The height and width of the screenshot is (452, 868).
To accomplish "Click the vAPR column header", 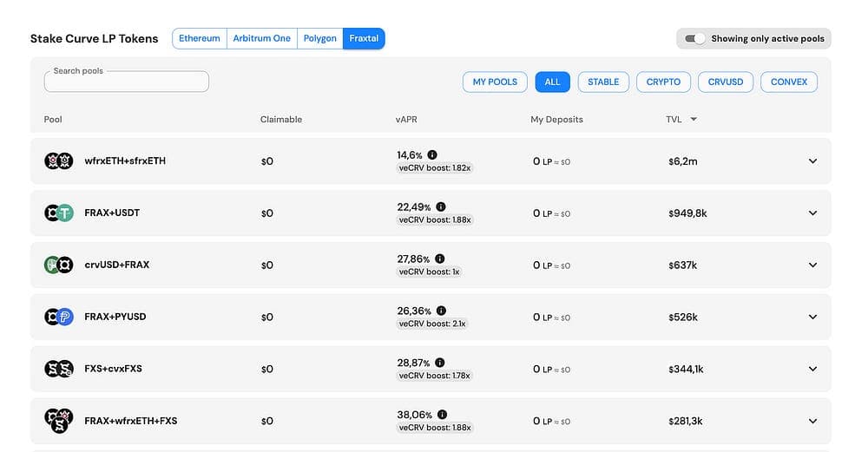I will pyautogui.click(x=406, y=120).
